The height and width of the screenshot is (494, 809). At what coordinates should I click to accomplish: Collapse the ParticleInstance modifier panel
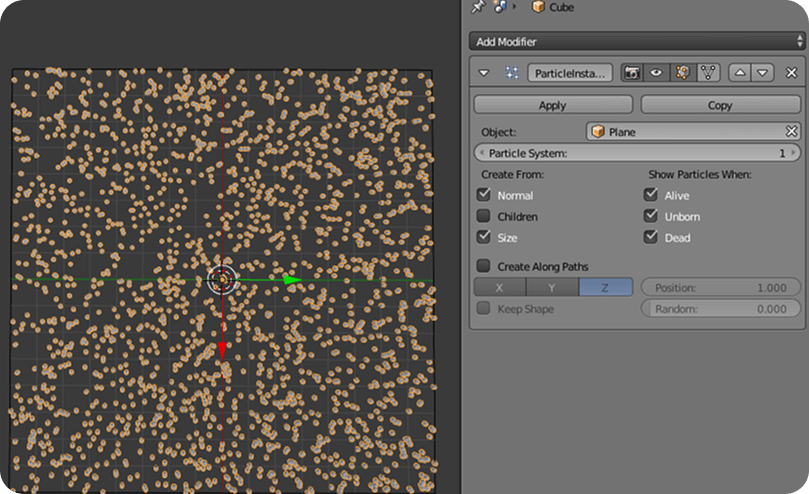(x=485, y=73)
